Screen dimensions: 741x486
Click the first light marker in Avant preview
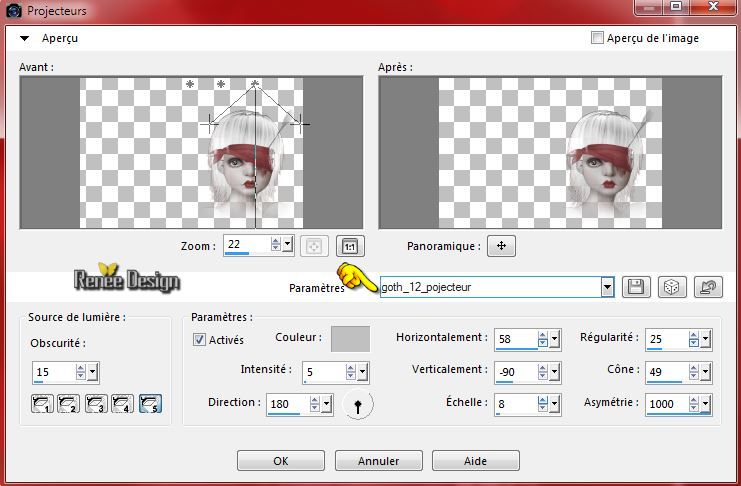click(x=190, y=84)
